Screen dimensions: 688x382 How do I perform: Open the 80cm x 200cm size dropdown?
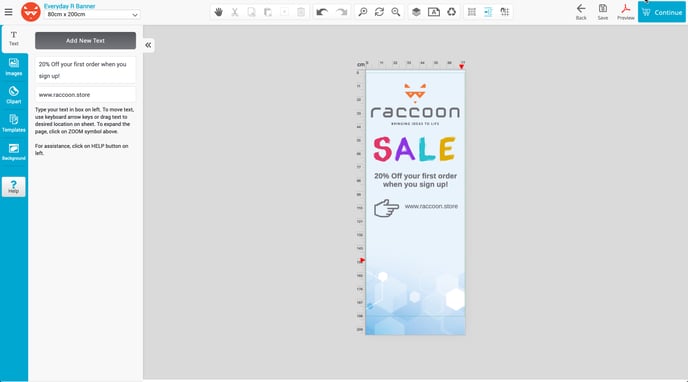click(x=92, y=14)
